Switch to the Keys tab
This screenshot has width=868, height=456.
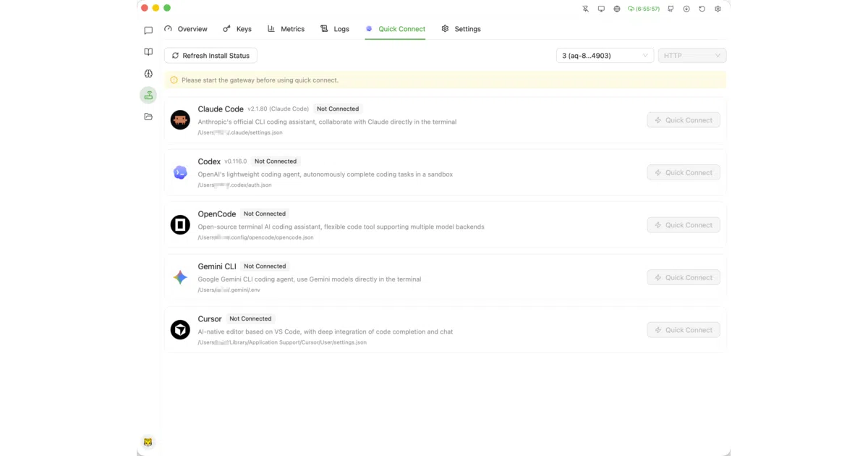[x=237, y=29]
